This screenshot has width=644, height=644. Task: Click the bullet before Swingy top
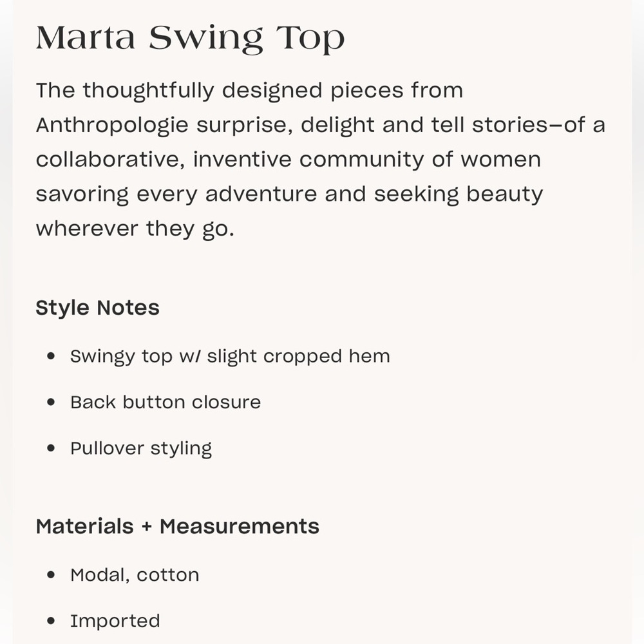(51, 355)
